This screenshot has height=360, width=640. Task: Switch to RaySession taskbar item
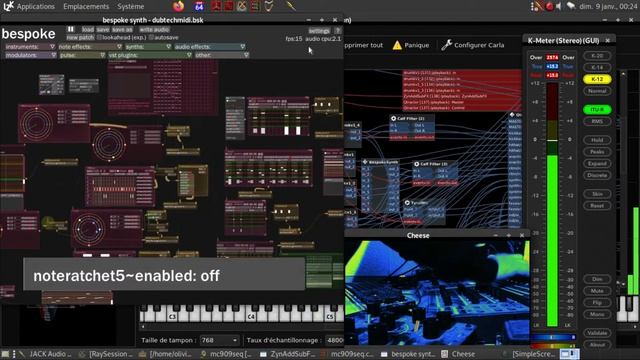107,354
